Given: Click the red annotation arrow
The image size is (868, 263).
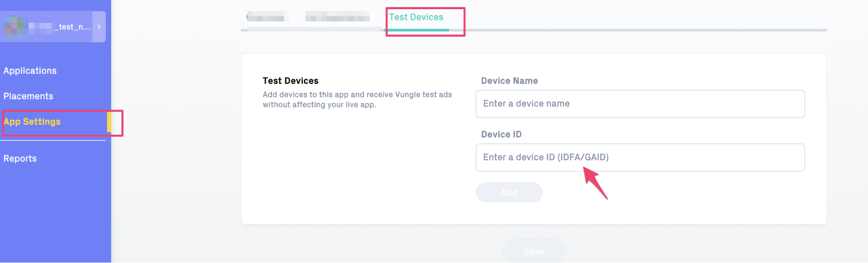Looking at the screenshot, I should [x=595, y=183].
